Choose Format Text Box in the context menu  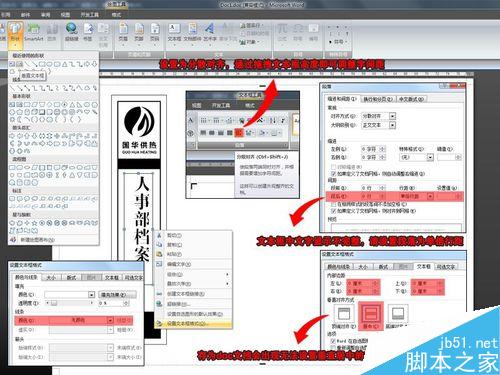pyautogui.click(x=193, y=323)
